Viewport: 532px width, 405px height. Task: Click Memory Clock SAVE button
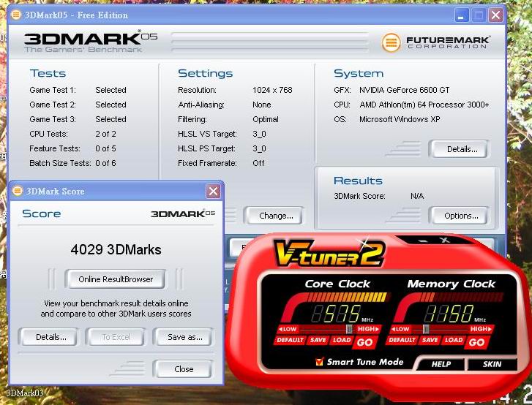pos(430,340)
